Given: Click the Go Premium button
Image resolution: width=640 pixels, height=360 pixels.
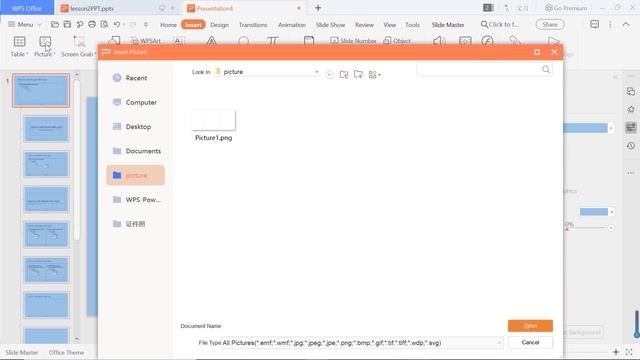Looking at the screenshot, I should (x=566, y=8).
